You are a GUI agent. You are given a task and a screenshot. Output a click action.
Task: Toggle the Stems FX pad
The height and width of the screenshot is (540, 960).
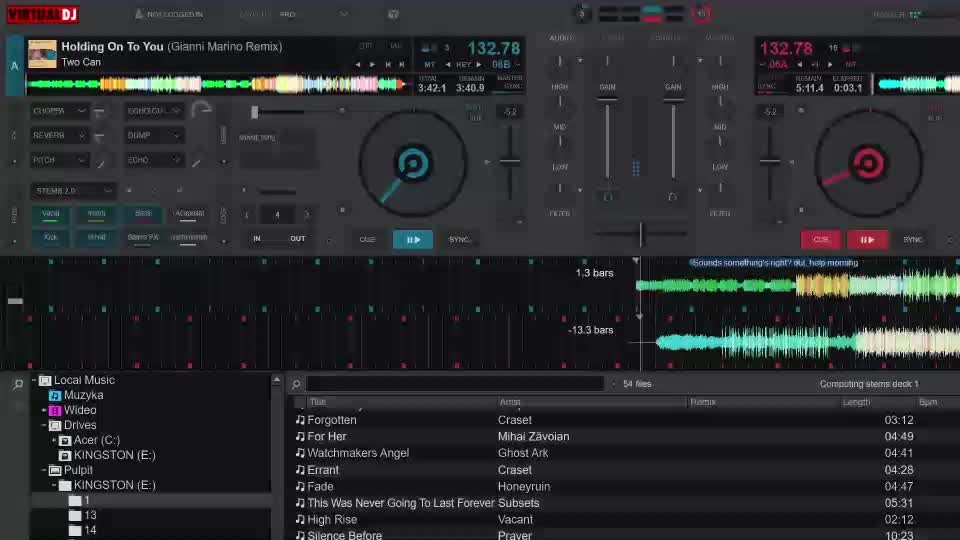point(143,238)
